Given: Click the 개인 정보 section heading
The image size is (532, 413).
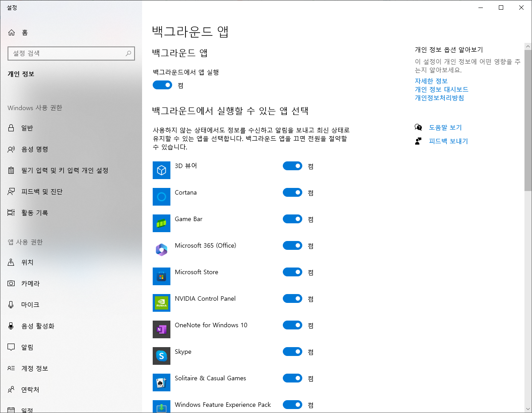Looking at the screenshot, I should point(21,74).
